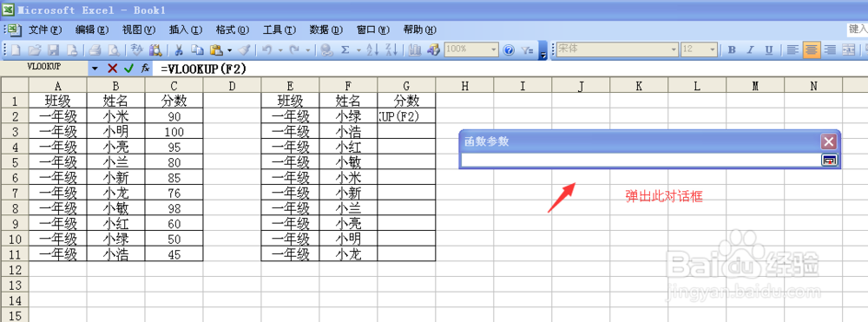The image size is (868, 322).
Task: Select column C header
Action: point(174,85)
